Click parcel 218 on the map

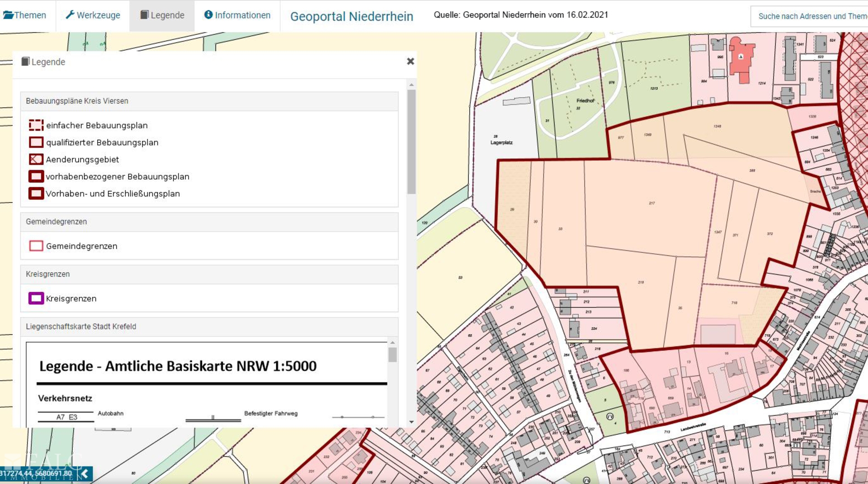tap(641, 282)
